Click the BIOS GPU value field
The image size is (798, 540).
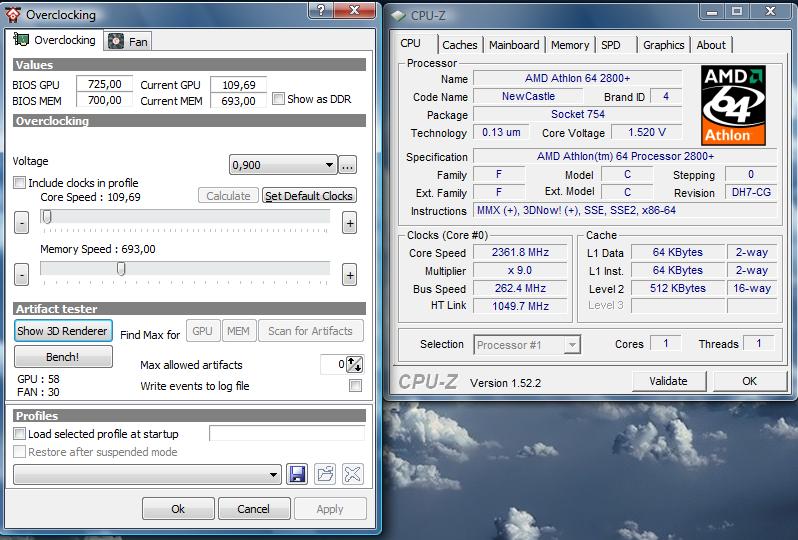click(104, 84)
